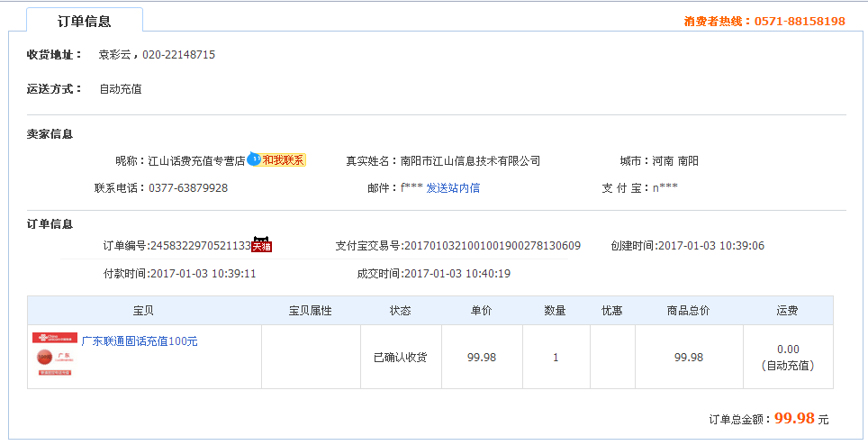Click the 宝贝 column header
This screenshot has height=445, width=868.
pyautogui.click(x=144, y=311)
